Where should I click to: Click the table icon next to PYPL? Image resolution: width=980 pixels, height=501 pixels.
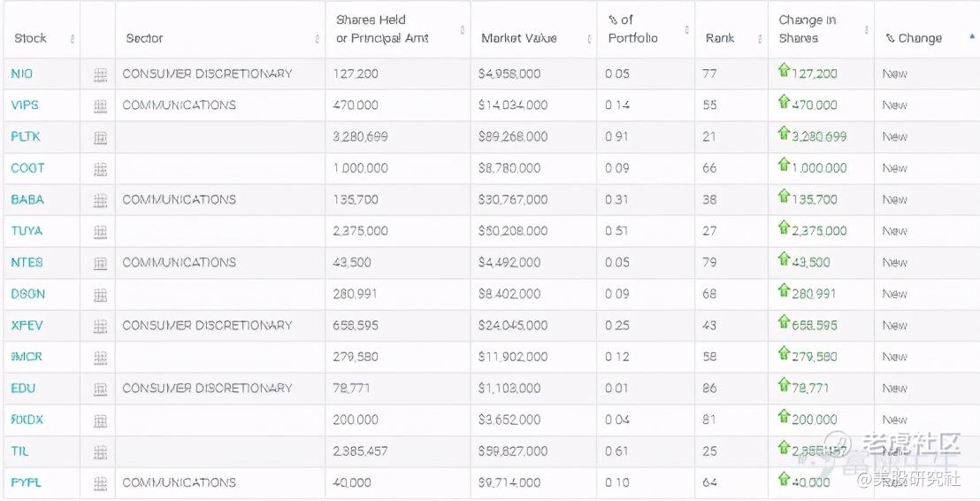click(x=100, y=483)
